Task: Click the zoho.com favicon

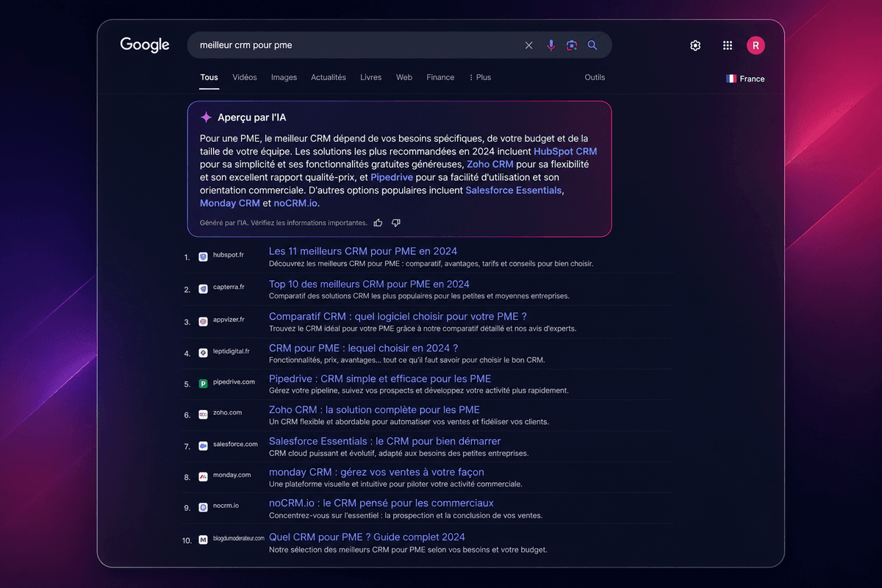Action: 204,415
